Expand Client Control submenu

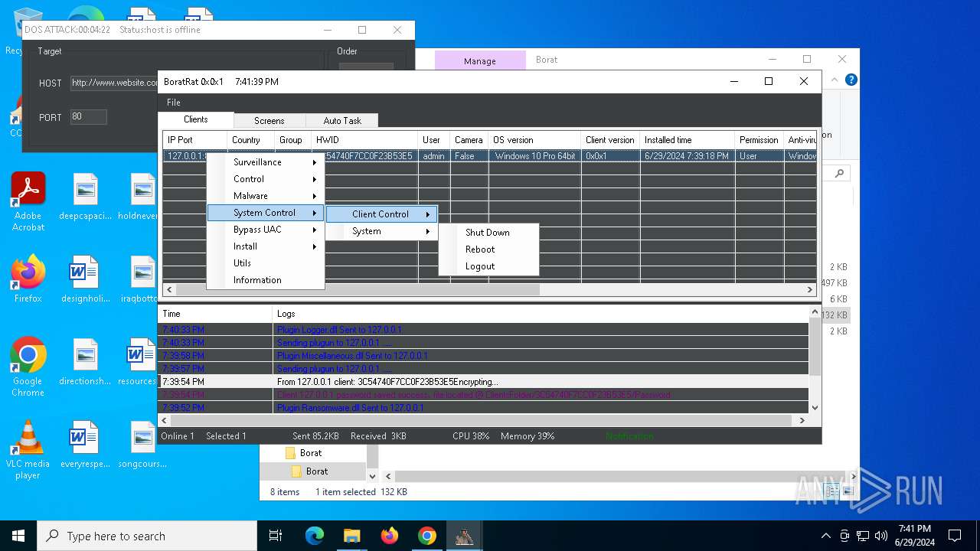pos(381,214)
